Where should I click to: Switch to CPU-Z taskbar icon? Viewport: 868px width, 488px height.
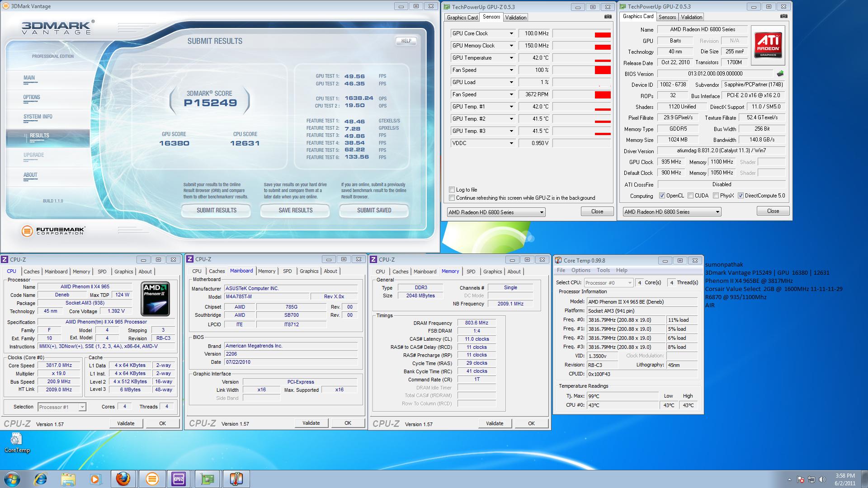(x=179, y=479)
